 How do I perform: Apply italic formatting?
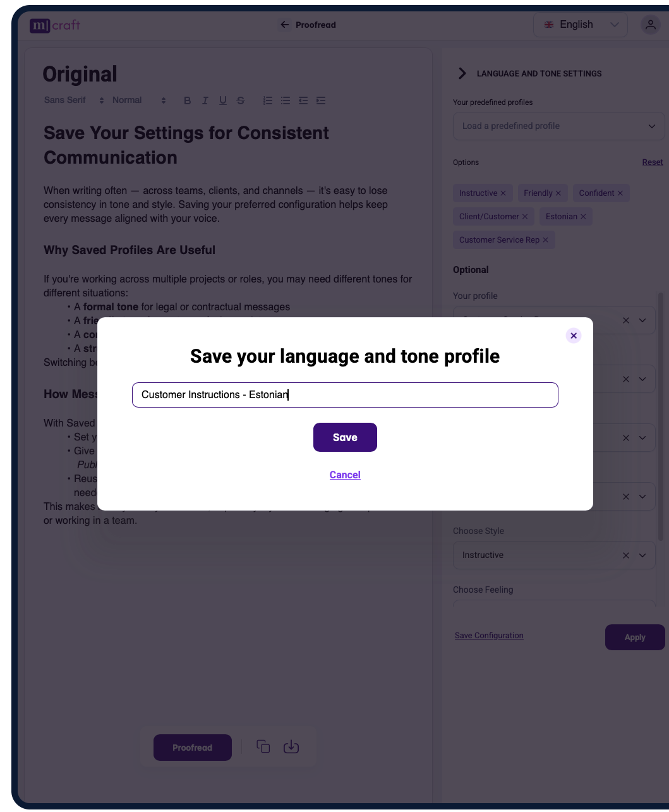(205, 100)
